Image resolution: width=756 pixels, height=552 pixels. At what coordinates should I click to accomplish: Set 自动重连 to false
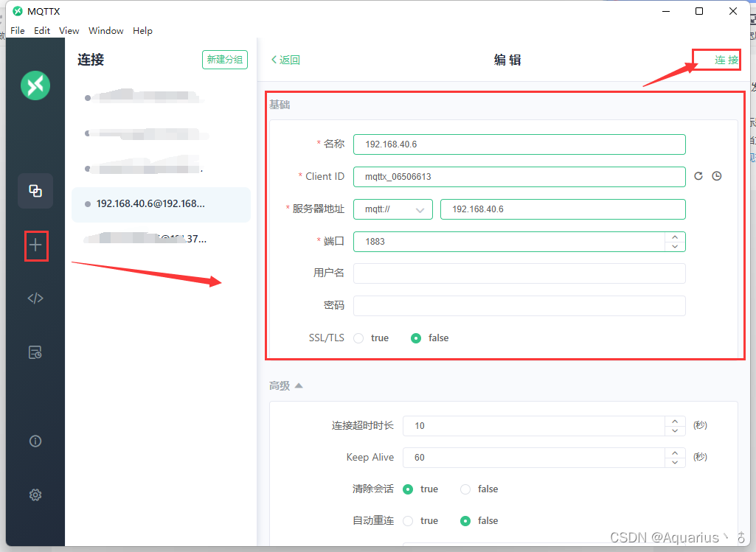click(465, 521)
